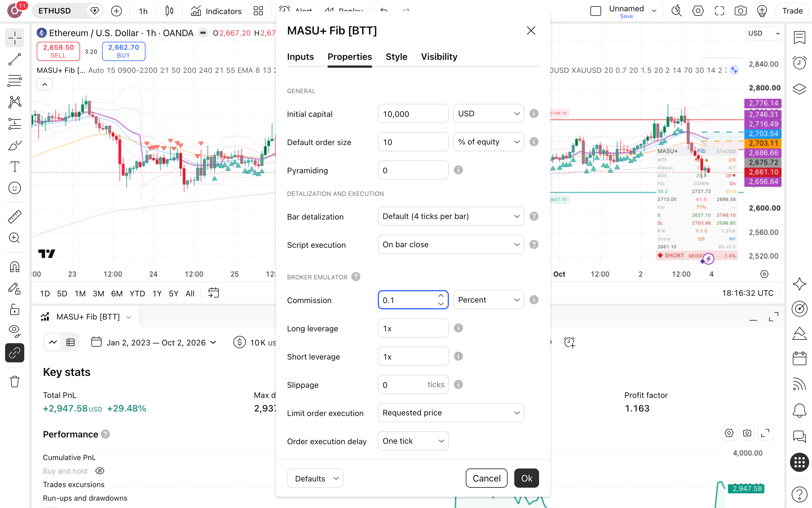
Task: Open the watchlist panel icon
Action: click(x=799, y=37)
